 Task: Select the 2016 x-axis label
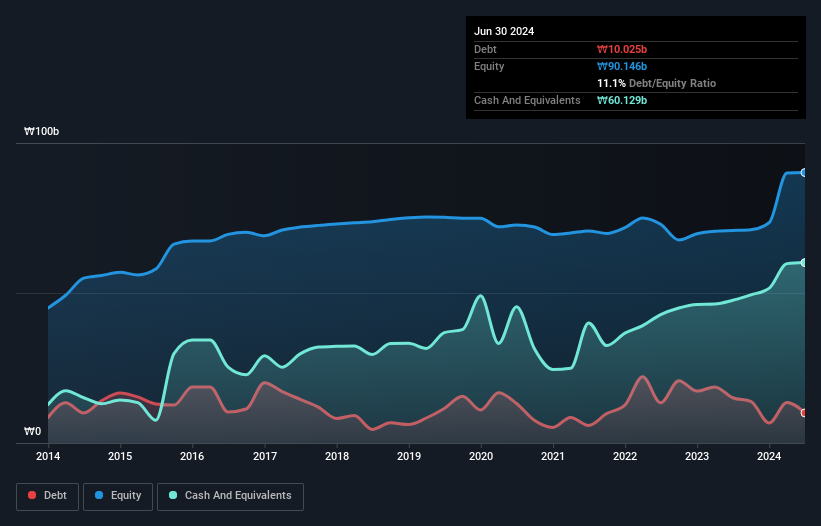192,456
